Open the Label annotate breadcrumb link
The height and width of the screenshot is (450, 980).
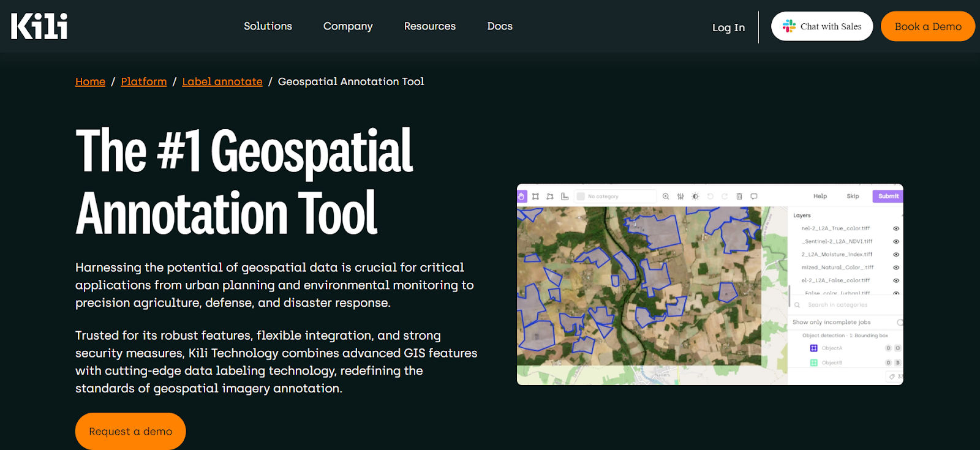coord(222,81)
